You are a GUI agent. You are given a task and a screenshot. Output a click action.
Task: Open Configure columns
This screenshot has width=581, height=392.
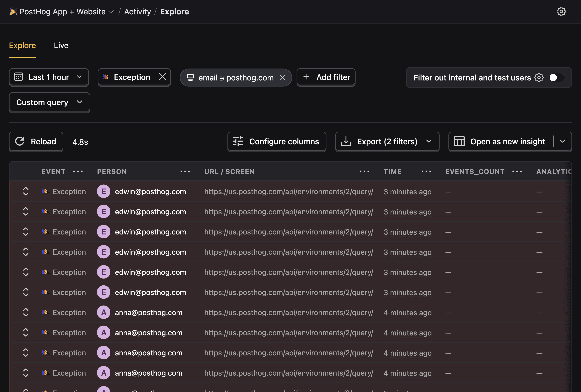(277, 141)
